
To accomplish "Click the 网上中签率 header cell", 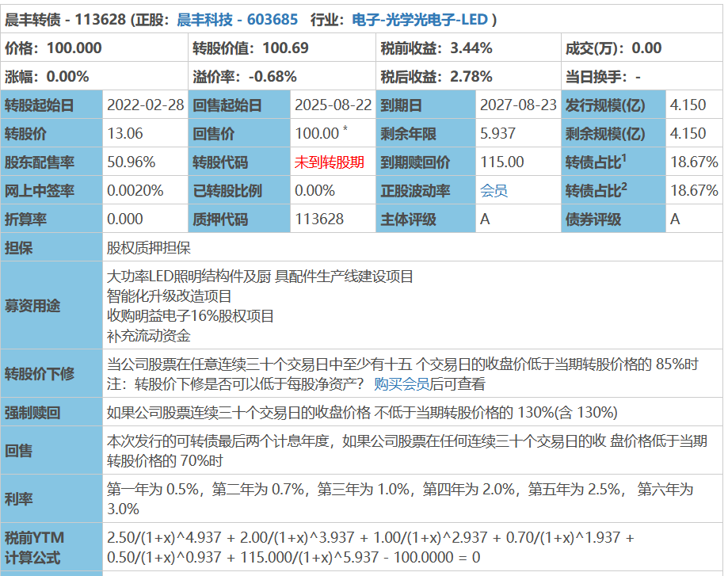I will point(51,190).
